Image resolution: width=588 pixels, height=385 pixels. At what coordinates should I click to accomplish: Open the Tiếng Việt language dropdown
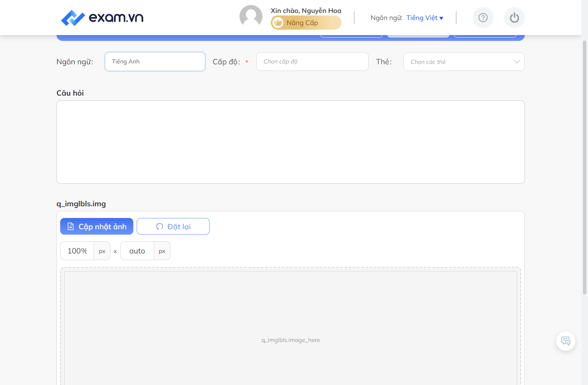pos(425,18)
